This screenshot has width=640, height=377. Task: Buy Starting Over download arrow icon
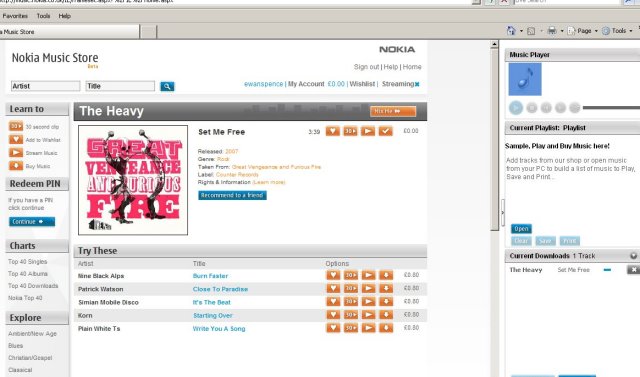click(386, 315)
